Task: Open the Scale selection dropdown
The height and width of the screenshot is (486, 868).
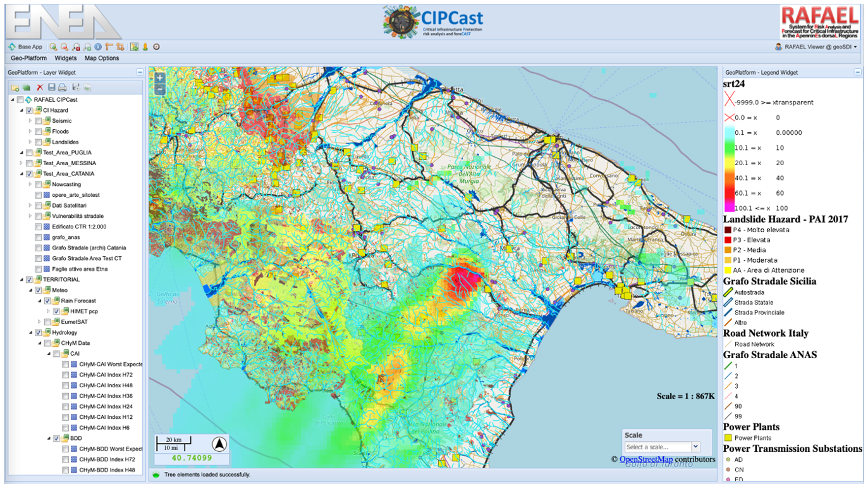Action: 696,447
